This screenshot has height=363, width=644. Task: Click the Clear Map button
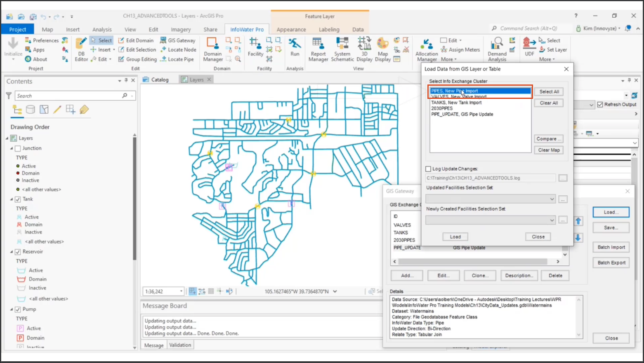click(549, 150)
